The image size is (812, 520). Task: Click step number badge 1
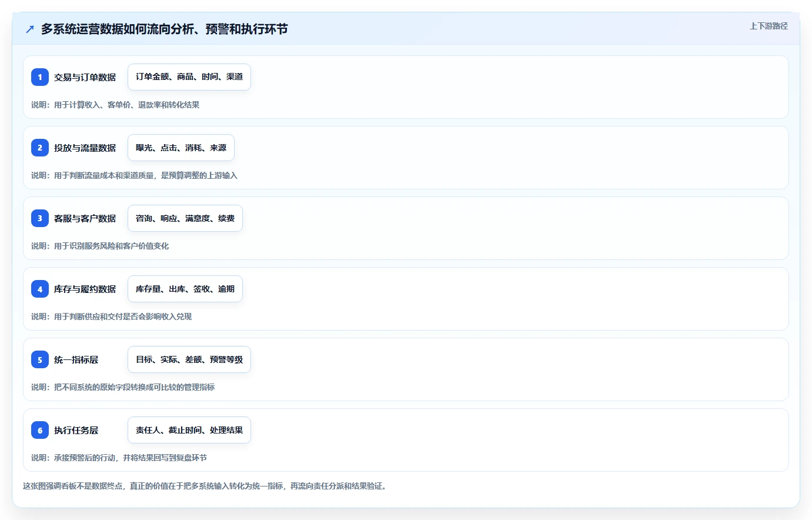click(x=40, y=77)
